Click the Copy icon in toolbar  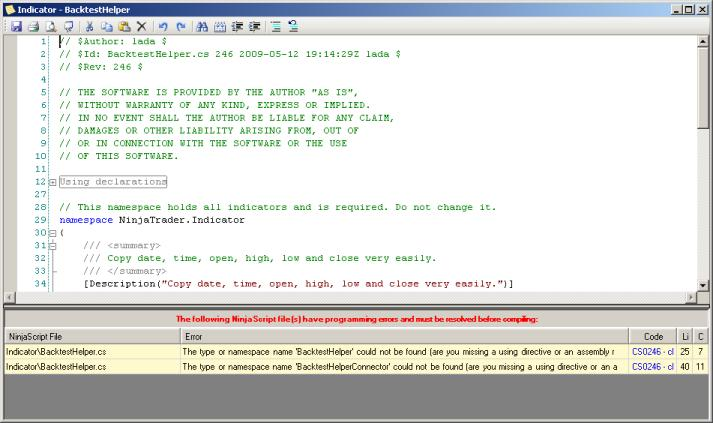pos(107,26)
